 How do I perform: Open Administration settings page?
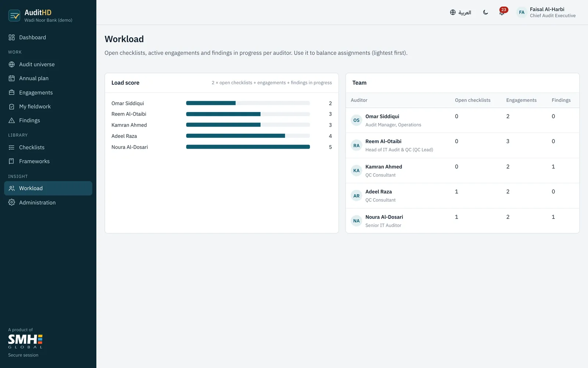pos(48,202)
